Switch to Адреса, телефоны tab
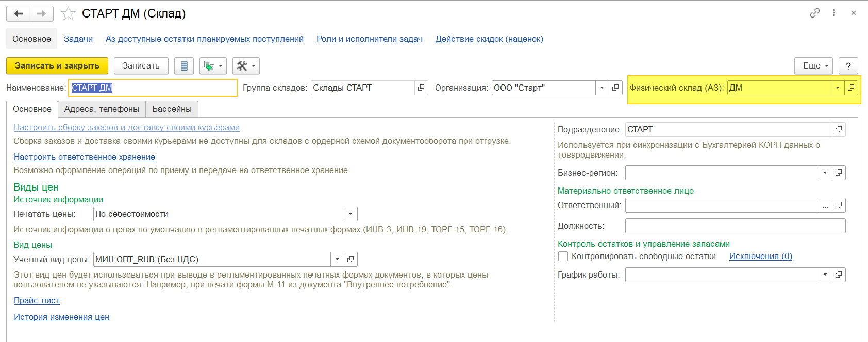 (x=102, y=109)
